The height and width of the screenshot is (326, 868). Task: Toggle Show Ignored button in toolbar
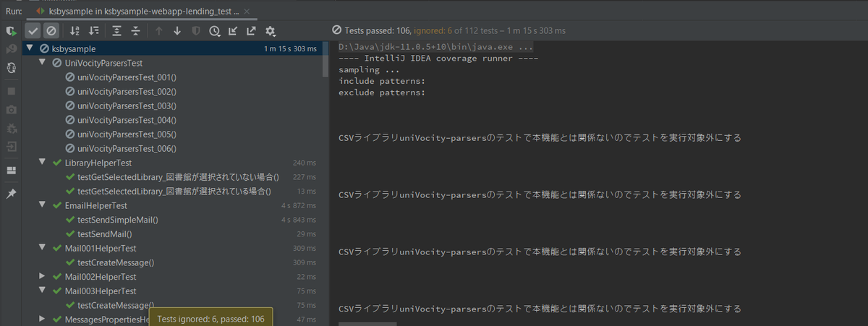click(x=51, y=30)
